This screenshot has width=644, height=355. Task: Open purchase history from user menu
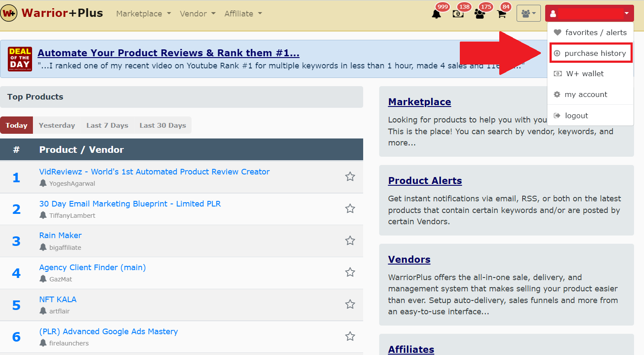pos(590,53)
